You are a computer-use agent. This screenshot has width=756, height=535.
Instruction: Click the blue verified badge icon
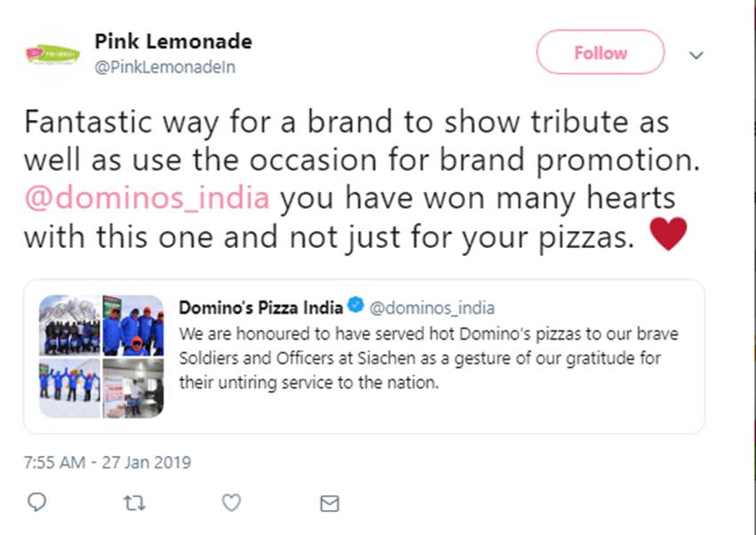[355, 307]
